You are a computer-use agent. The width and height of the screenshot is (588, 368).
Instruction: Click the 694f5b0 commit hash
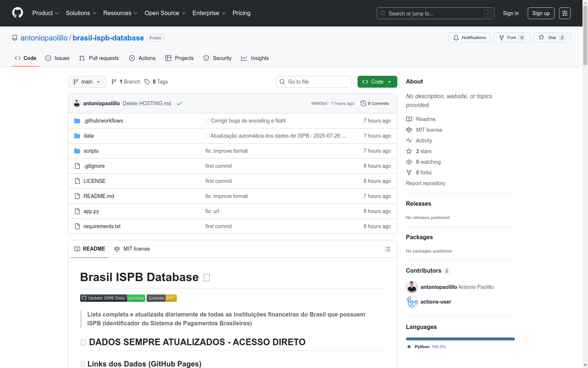tap(319, 103)
